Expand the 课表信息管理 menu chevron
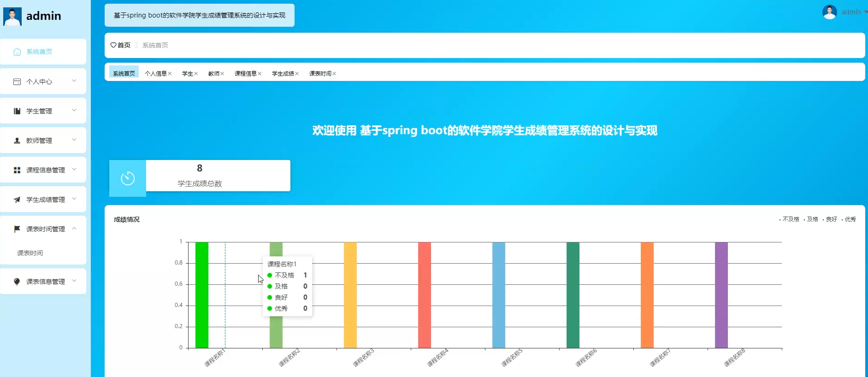This screenshot has width=868, height=377. 74,281
